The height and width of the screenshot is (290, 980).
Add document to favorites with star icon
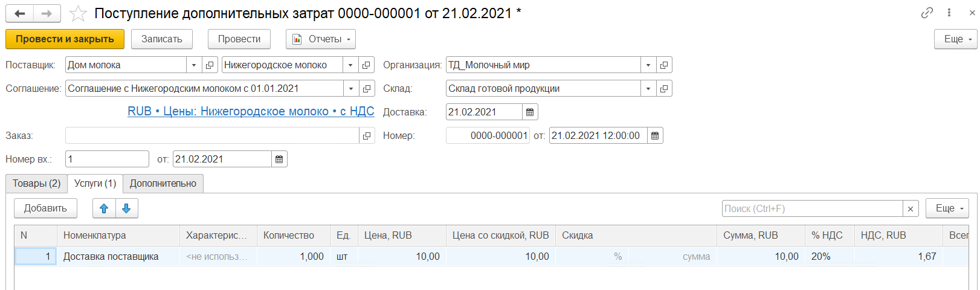(x=78, y=13)
